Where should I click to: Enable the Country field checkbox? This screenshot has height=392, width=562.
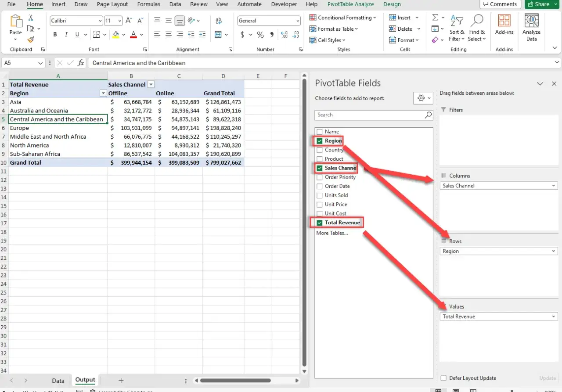(x=320, y=150)
